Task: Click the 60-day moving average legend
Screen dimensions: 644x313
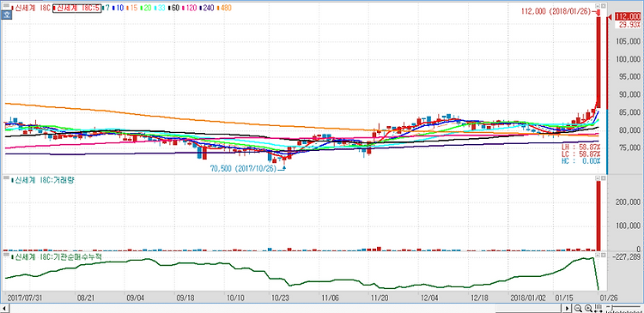Action: [173, 8]
